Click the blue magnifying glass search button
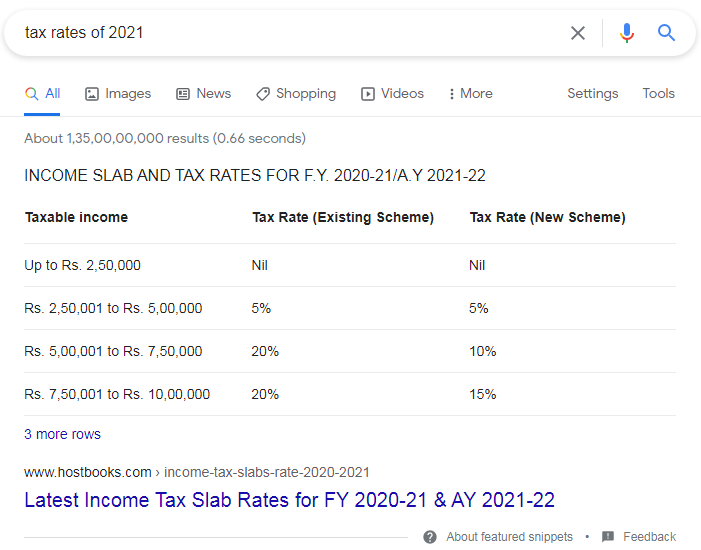 [x=667, y=33]
